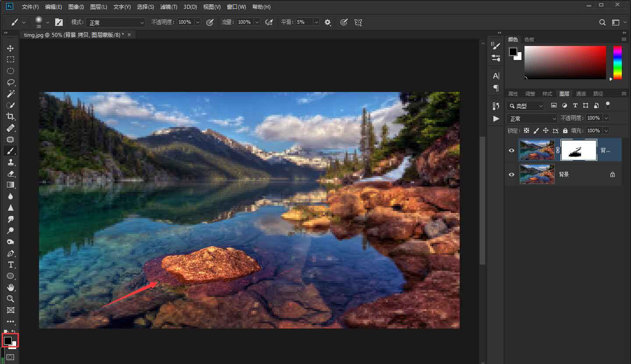Select the Horizontal Type tool

coord(10,265)
